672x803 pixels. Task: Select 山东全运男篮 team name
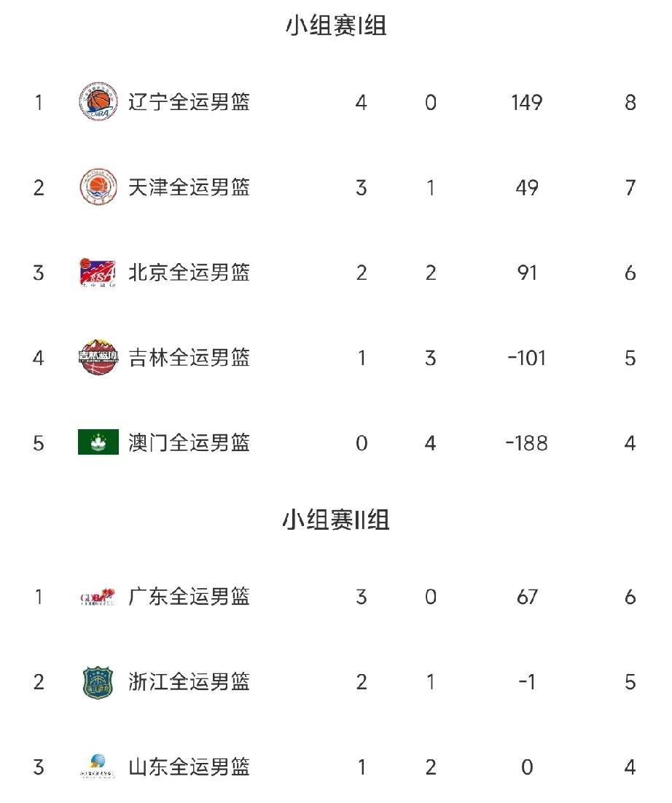(190, 767)
